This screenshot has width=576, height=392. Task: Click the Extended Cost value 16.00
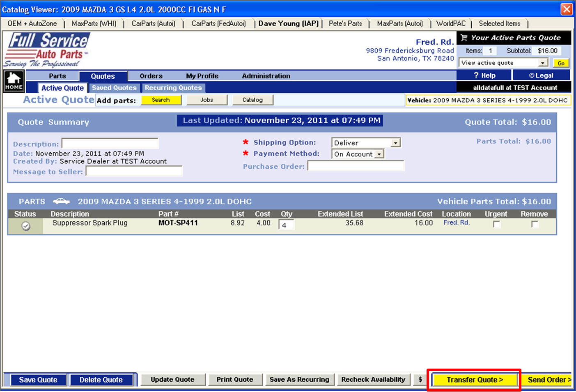(424, 223)
